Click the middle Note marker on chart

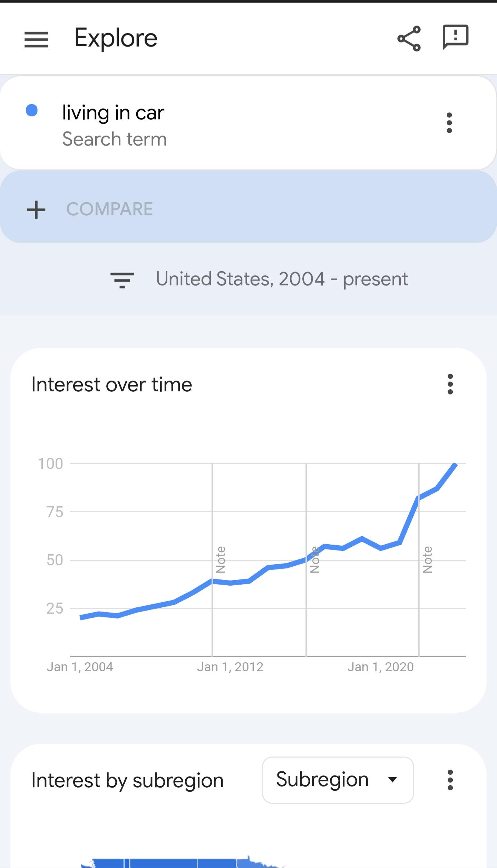[x=314, y=559]
